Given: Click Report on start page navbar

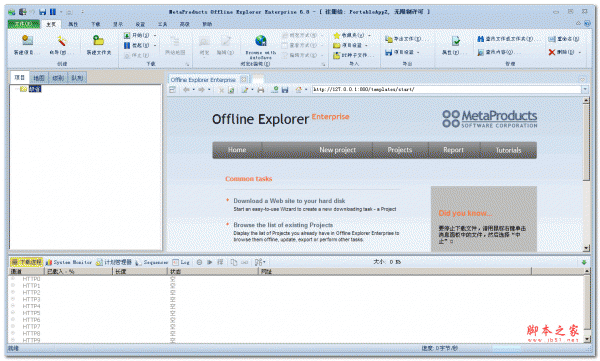Looking at the screenshot, I should tap(453, 150).
